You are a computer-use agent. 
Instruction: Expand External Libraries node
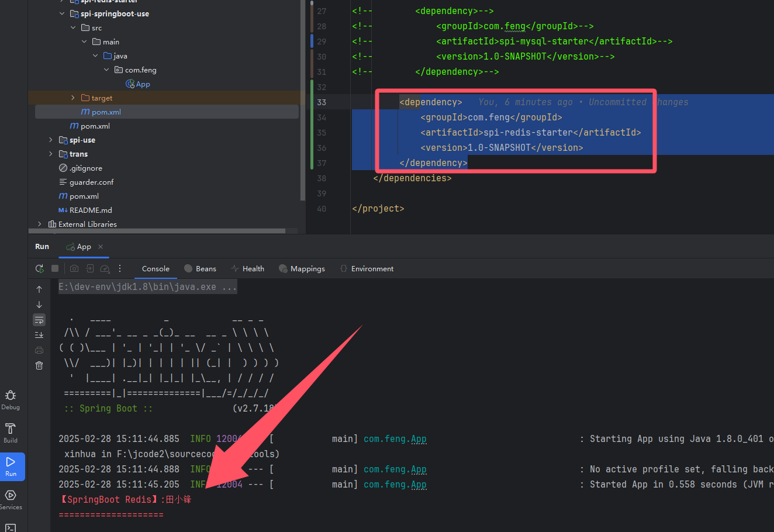(x=40, y=224)
